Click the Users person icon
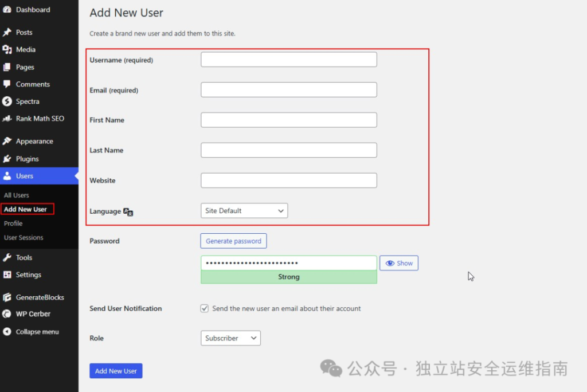Image resolution: width=587 pixels, height=392 pixels. tap(7, 176)
